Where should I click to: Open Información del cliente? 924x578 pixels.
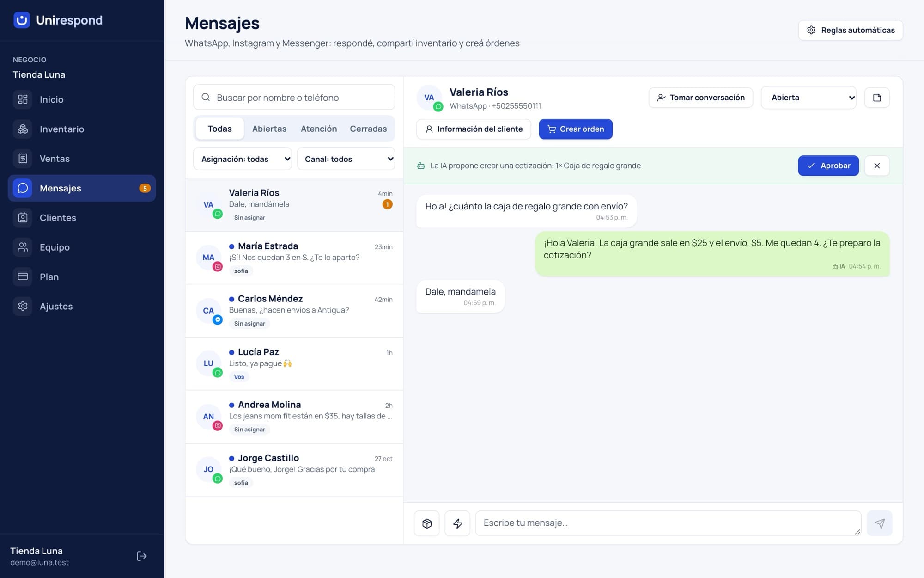[474, 129]
